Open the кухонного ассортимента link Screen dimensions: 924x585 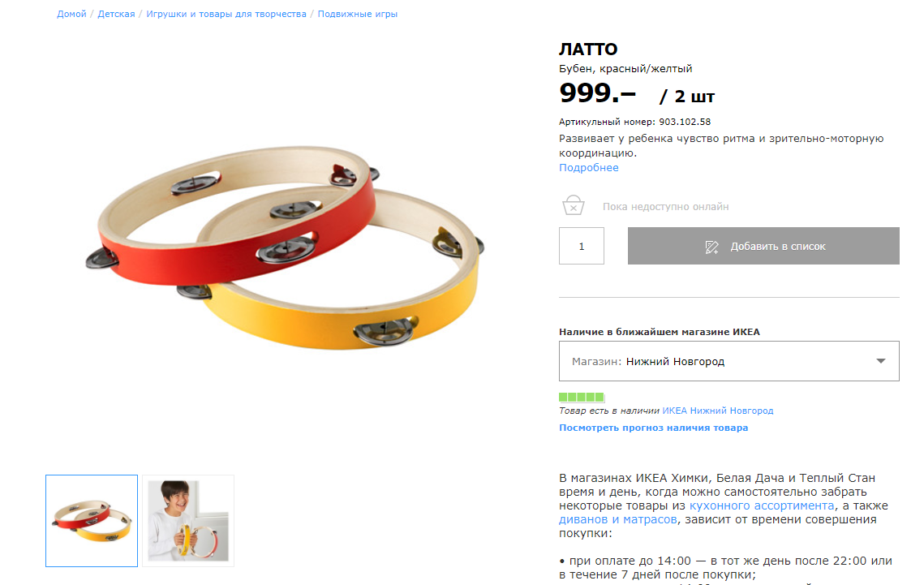point(762,505)
